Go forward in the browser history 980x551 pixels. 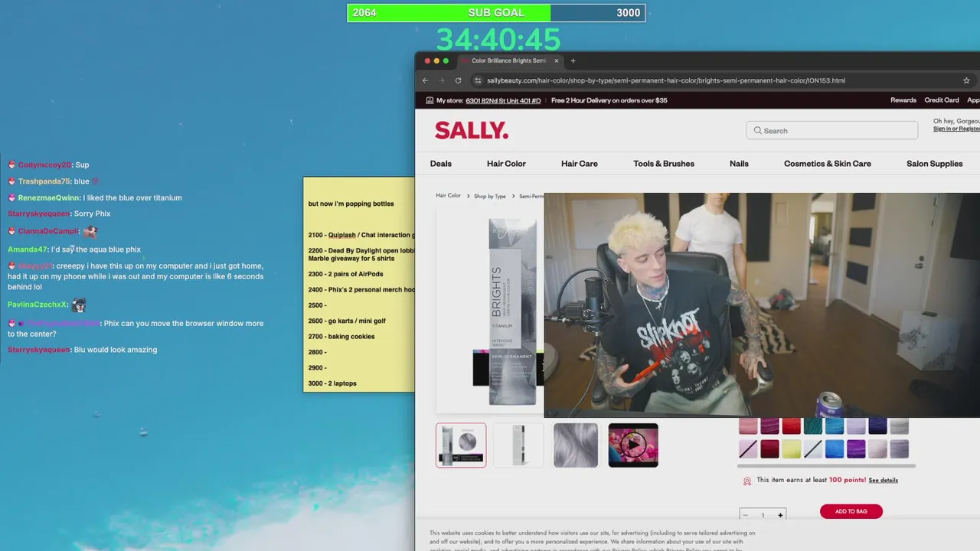[x=442, y=80]
